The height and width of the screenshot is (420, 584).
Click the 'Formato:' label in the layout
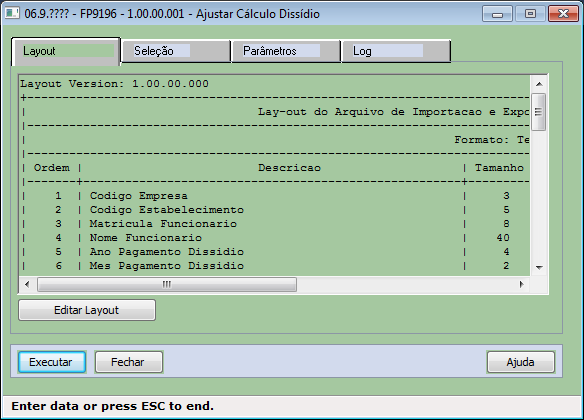coord(481,140)
